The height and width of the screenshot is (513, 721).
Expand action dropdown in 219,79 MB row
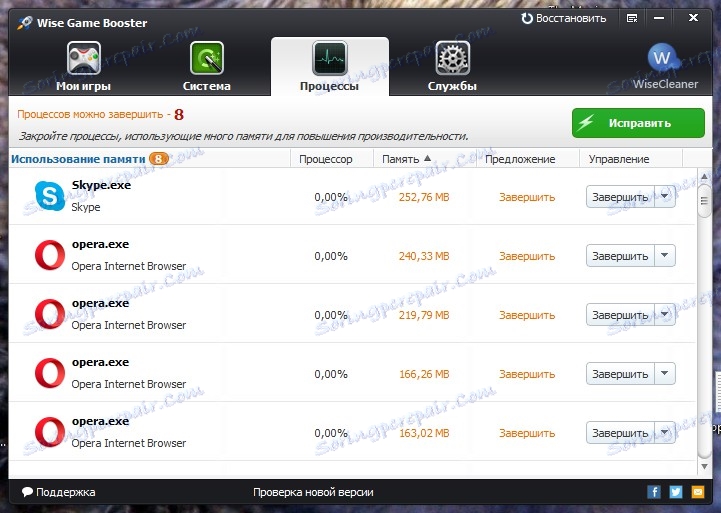pos(664,315)
